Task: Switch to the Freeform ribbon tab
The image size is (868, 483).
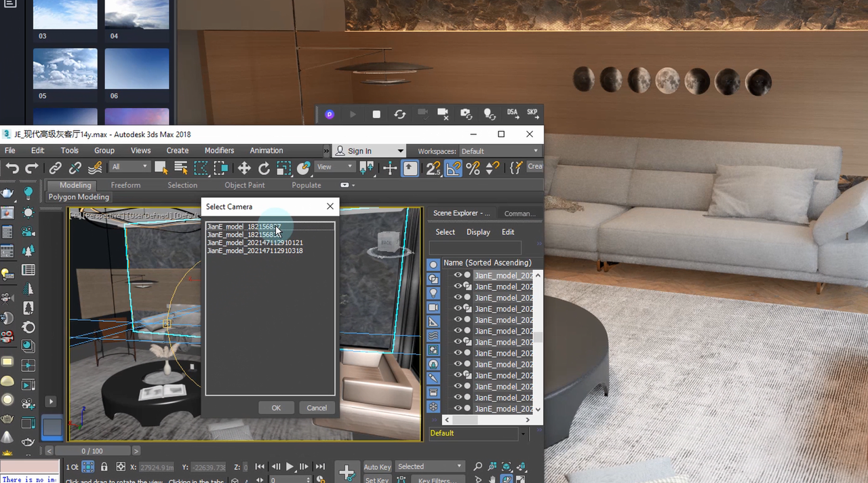Action: pyautogui.click(x=125, y=185)
